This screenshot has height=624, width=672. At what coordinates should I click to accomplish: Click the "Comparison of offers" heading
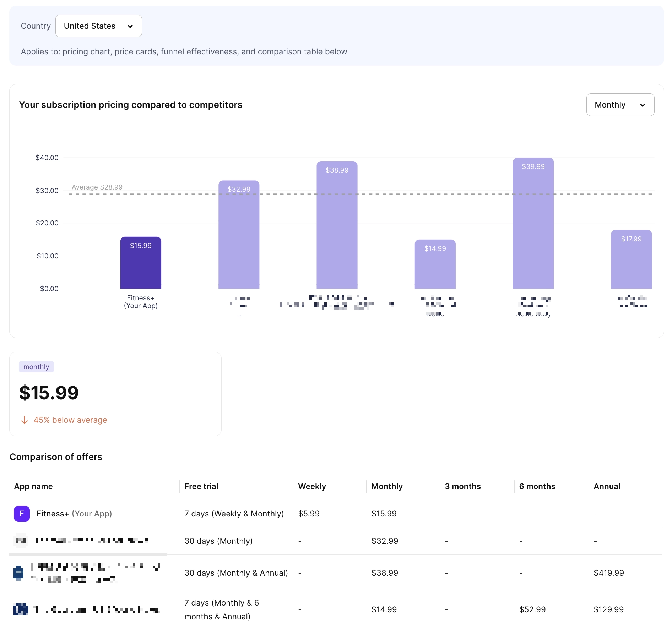55,457
